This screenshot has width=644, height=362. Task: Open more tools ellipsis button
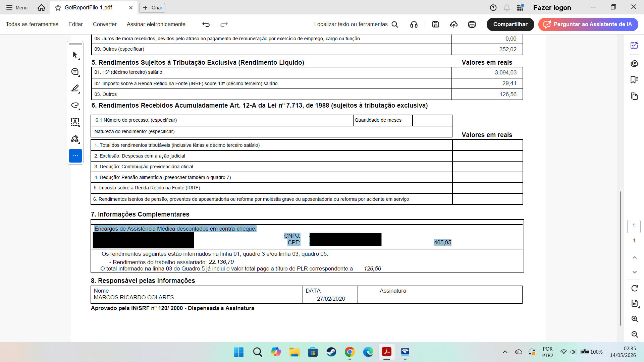click(75, 156)
